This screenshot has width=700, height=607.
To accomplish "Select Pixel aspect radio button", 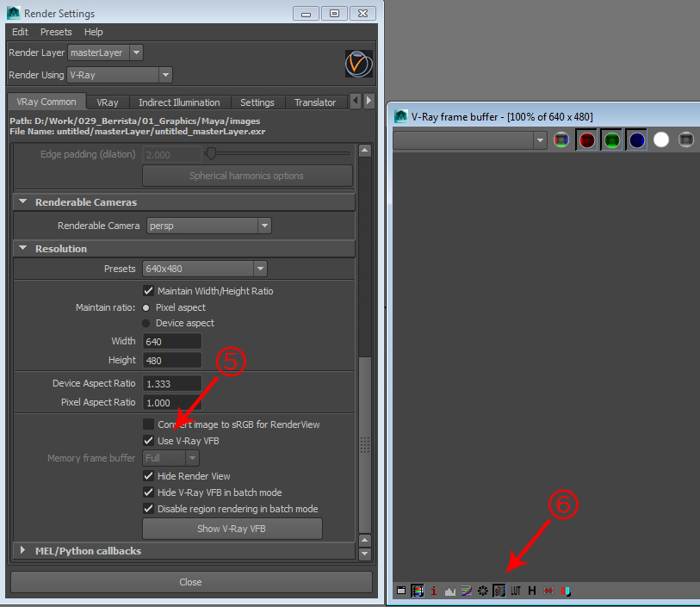I will pos(146,307).
